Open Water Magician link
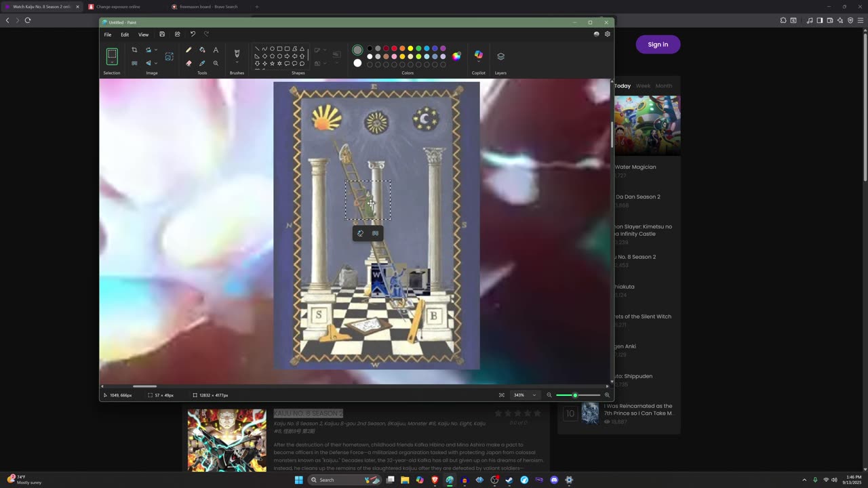 (635, 167)
